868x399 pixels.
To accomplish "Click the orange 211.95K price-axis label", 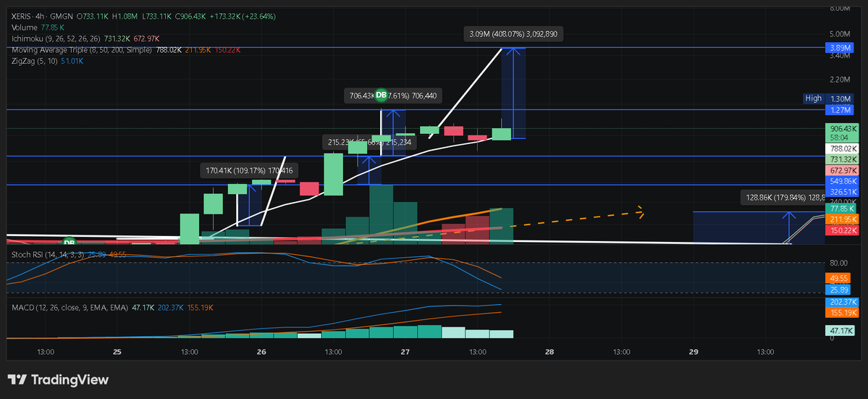I will (841, 219).
